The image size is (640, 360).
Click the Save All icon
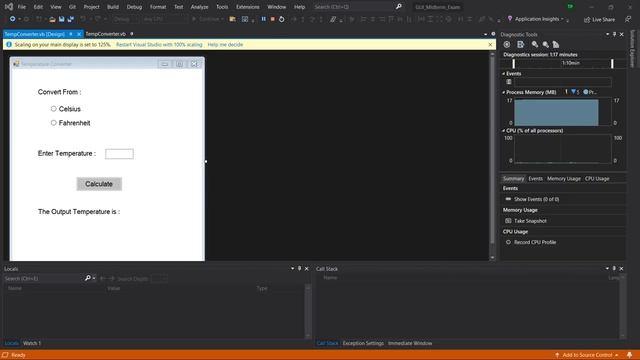(71, 19)
